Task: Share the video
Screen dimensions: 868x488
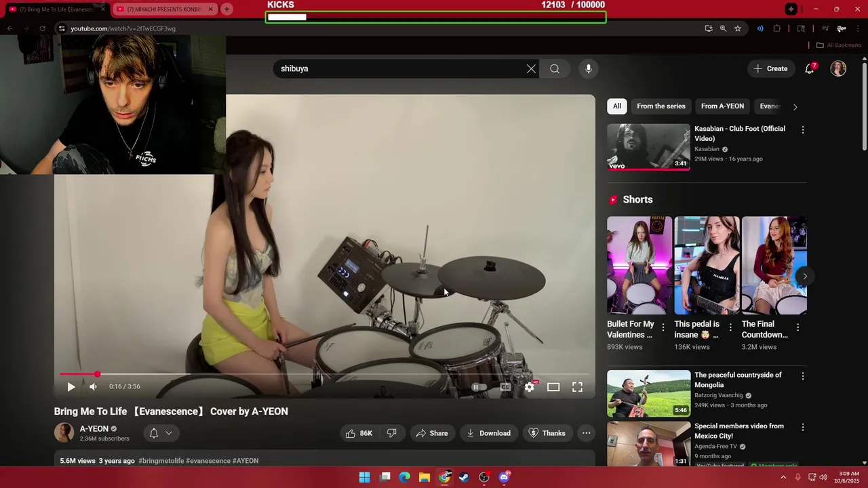Action: (x=432, y=433)
